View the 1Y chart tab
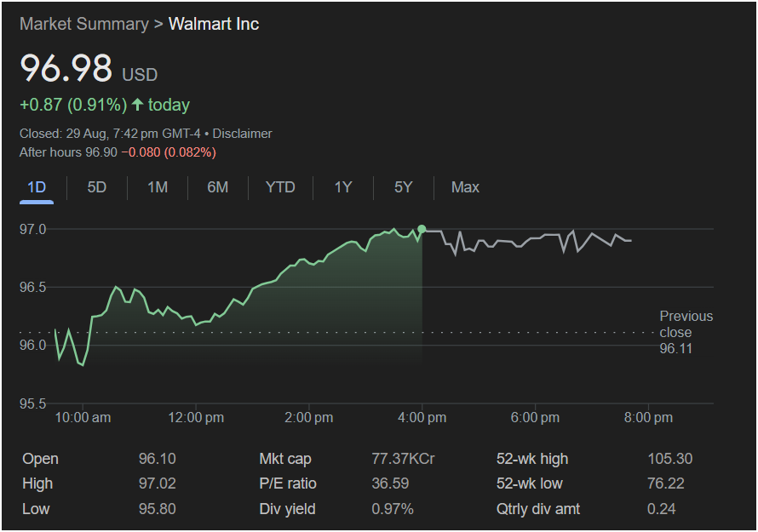The width and height of the screenshot is (758, 532). tap(343, 187)
